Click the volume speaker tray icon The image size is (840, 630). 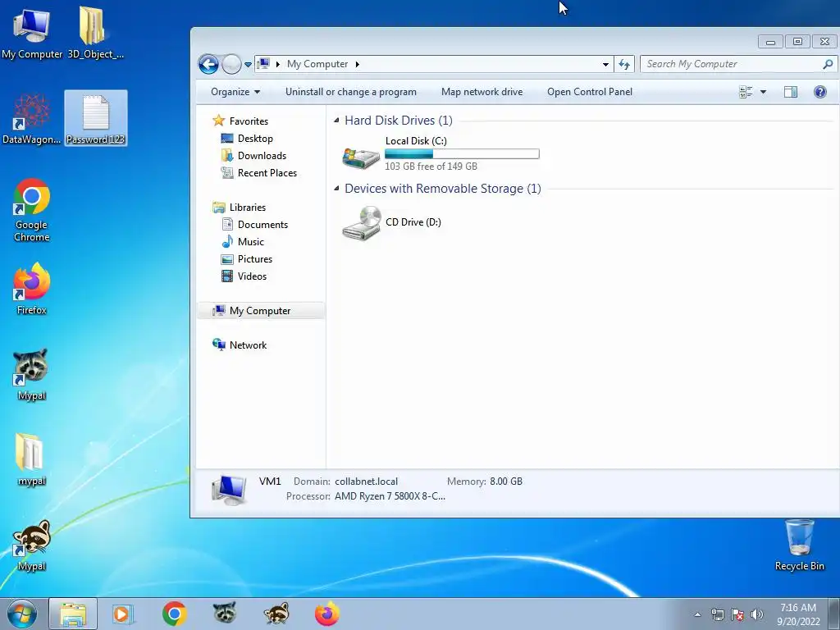coord(756,614)
